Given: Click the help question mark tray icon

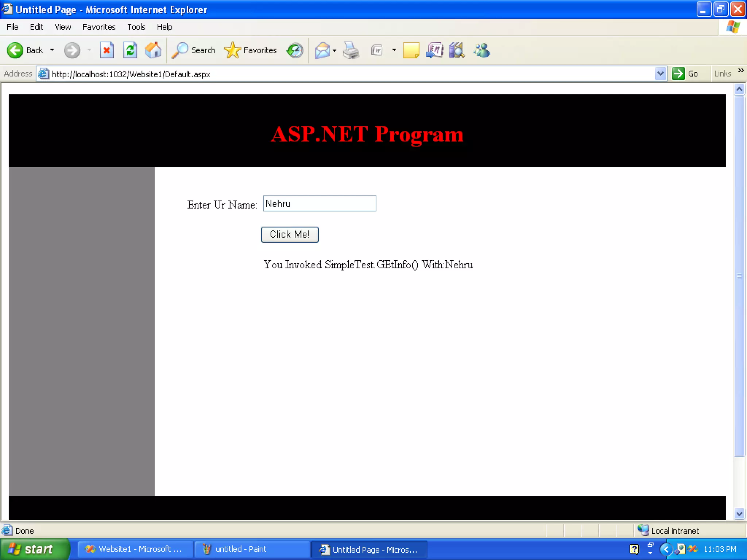Looking at the screenshot, I should [x=634, y=549].
